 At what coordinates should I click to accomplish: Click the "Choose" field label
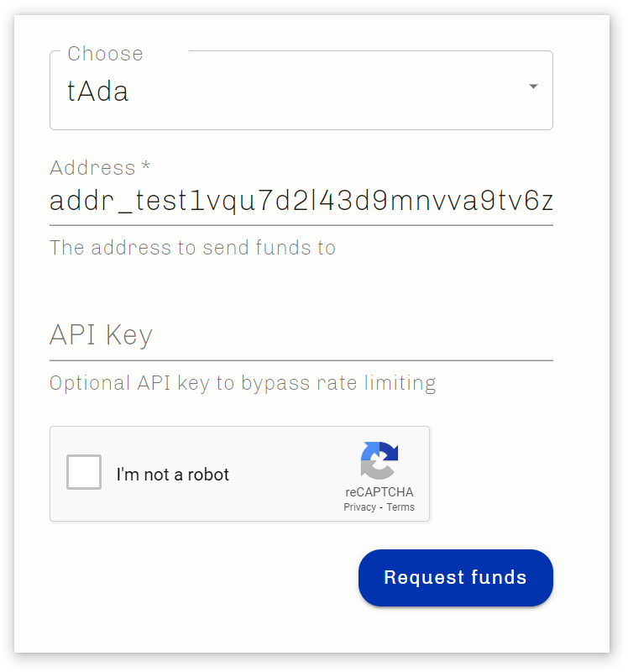tap(105, 54)
